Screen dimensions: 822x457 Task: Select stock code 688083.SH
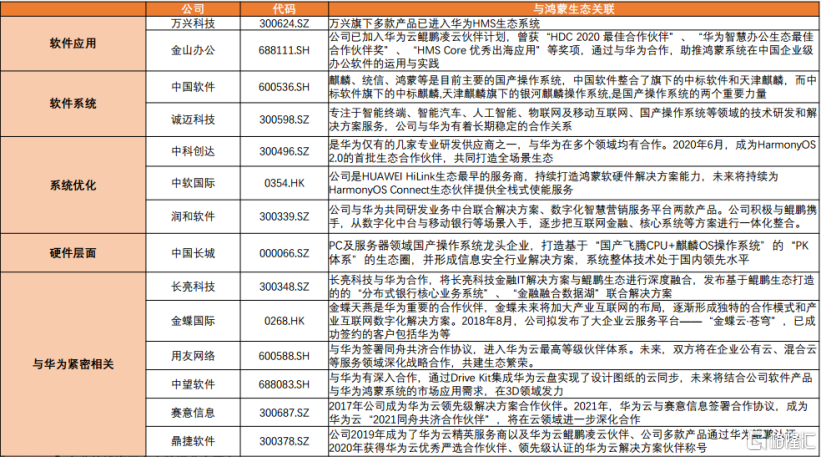(284, 384)
